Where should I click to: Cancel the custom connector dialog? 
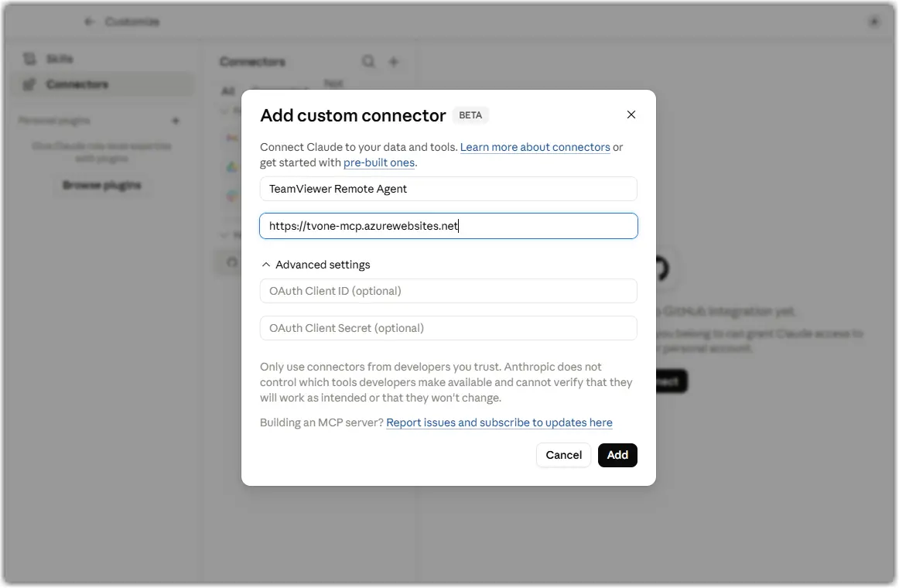coord(563,455)
